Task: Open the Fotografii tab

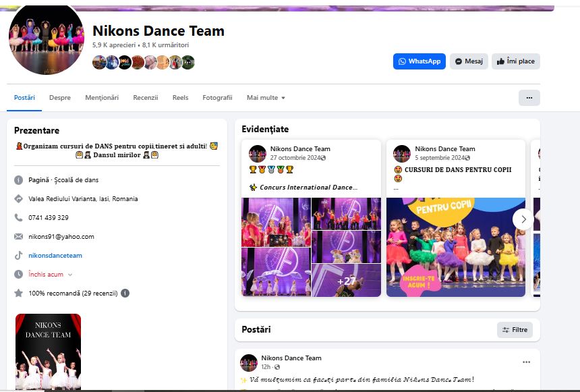Action: point(217,98)
